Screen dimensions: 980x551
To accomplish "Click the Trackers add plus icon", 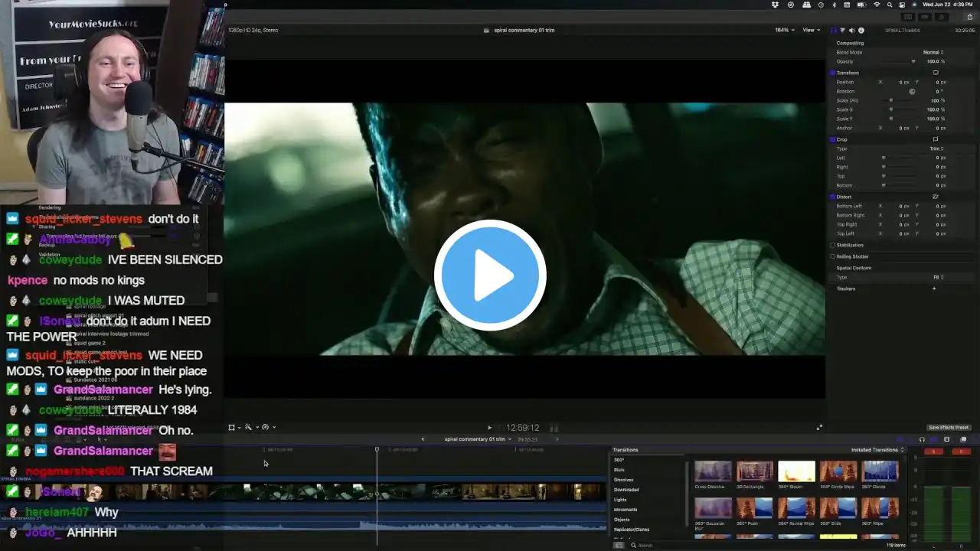I will (934, 289).
